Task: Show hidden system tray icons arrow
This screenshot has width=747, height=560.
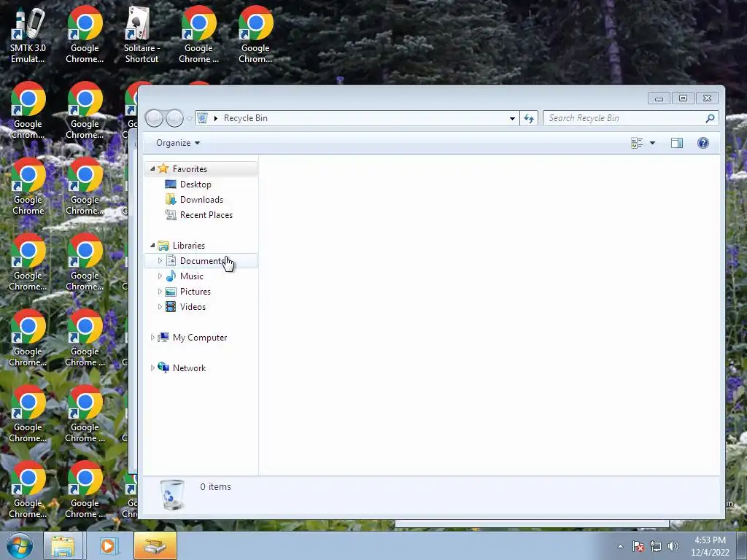Action: 620,546
